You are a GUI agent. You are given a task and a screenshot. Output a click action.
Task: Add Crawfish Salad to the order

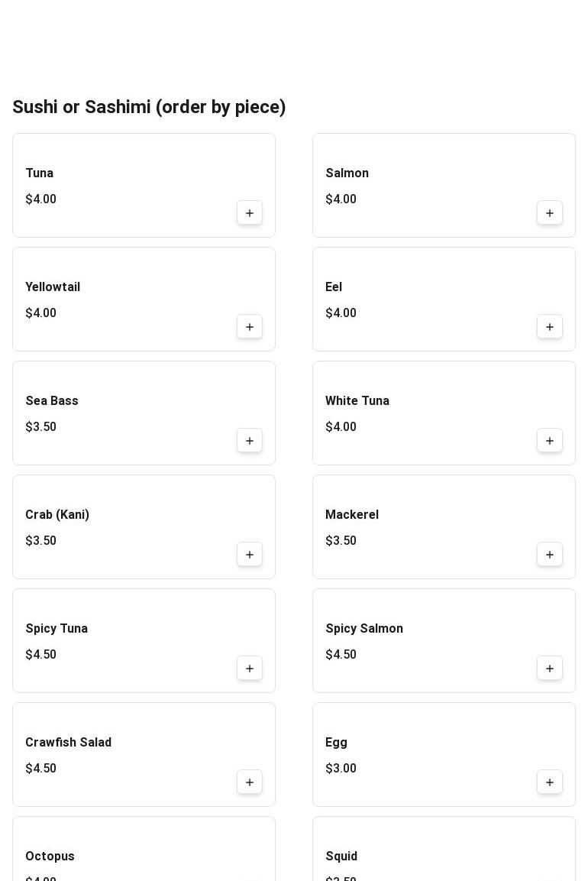click(x=250, y=782)
